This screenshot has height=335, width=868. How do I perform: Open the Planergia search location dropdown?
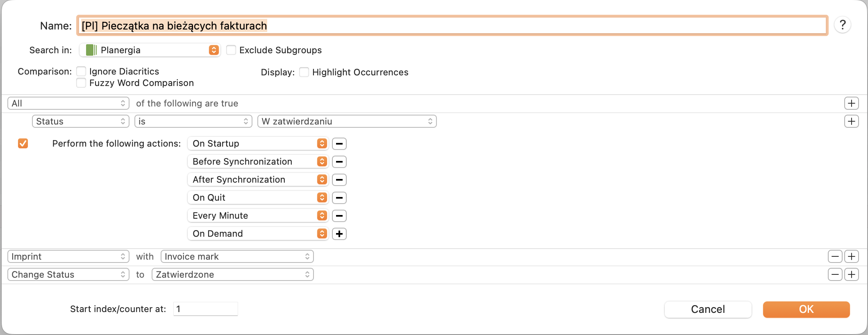[150, 50]
